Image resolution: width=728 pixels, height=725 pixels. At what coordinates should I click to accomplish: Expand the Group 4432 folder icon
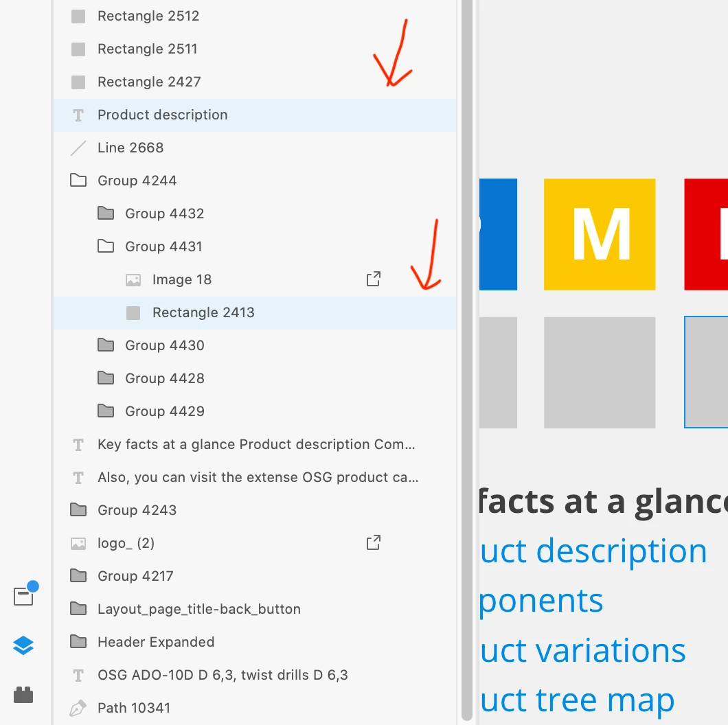106,213
